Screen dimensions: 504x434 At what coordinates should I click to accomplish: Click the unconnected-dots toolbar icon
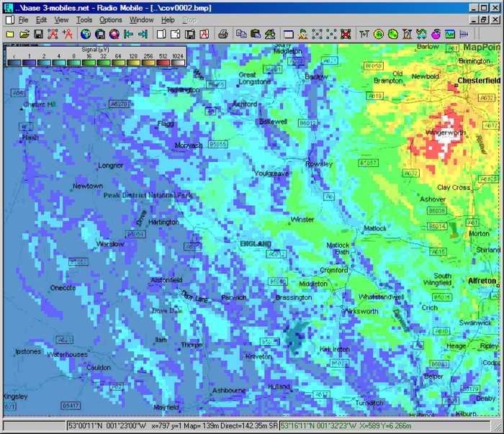pyautogui.click(x=331, y=34)
